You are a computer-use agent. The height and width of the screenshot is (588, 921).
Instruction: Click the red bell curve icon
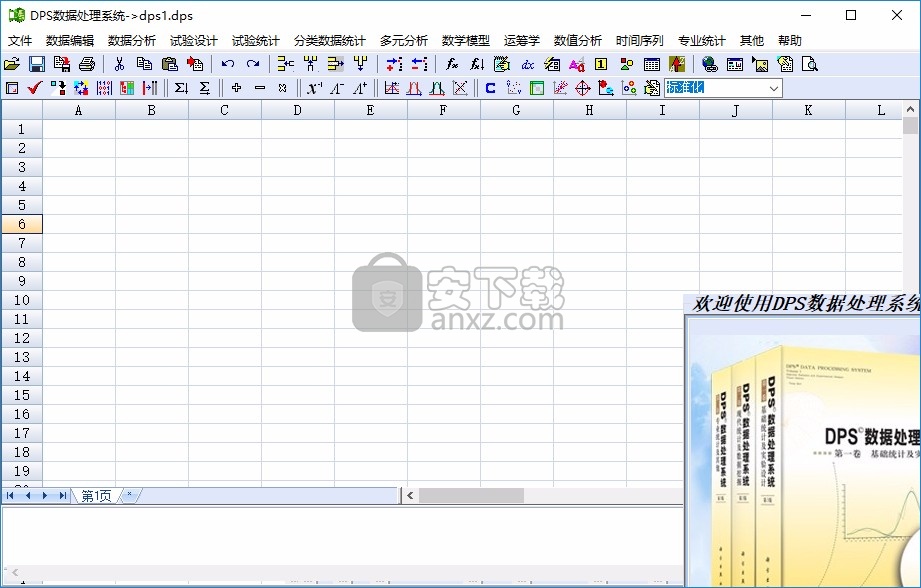[x=414, y=88]
